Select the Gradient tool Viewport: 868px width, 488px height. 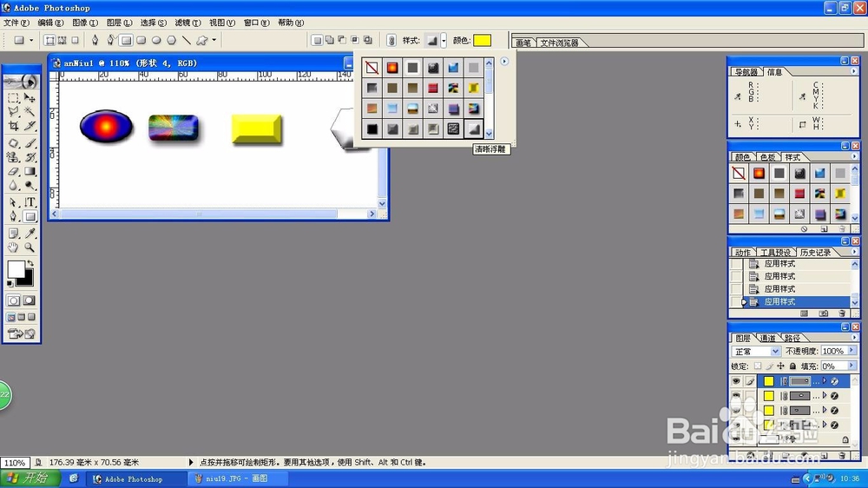[30, 171]
